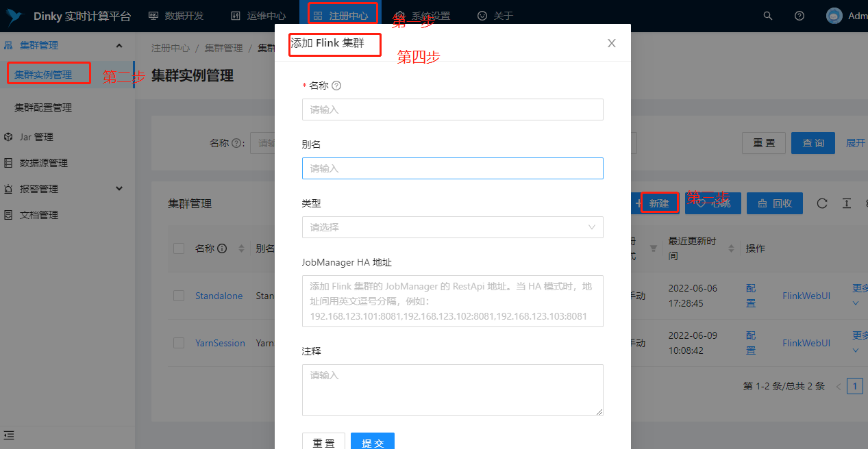This screenshot has height=449, width=868.
Task: Click the help question-mark icon in top bar
Action: (x=799, y=15)
